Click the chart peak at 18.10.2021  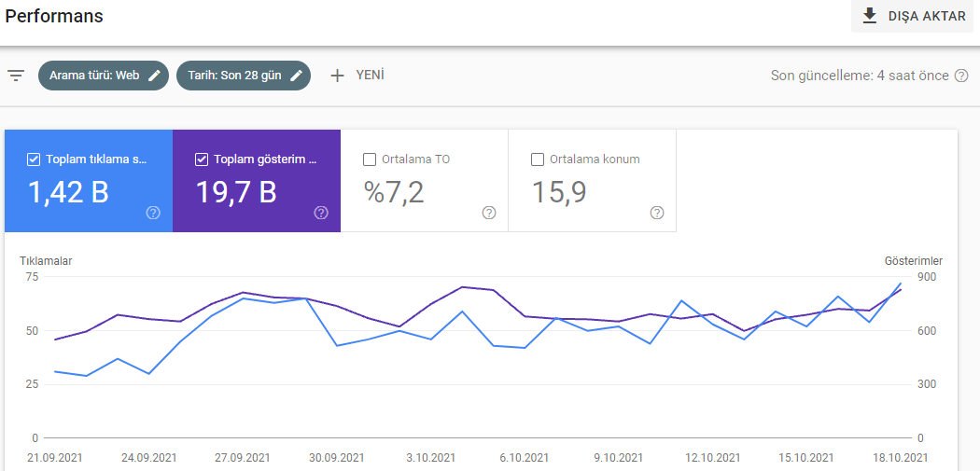tap(901, 284)
